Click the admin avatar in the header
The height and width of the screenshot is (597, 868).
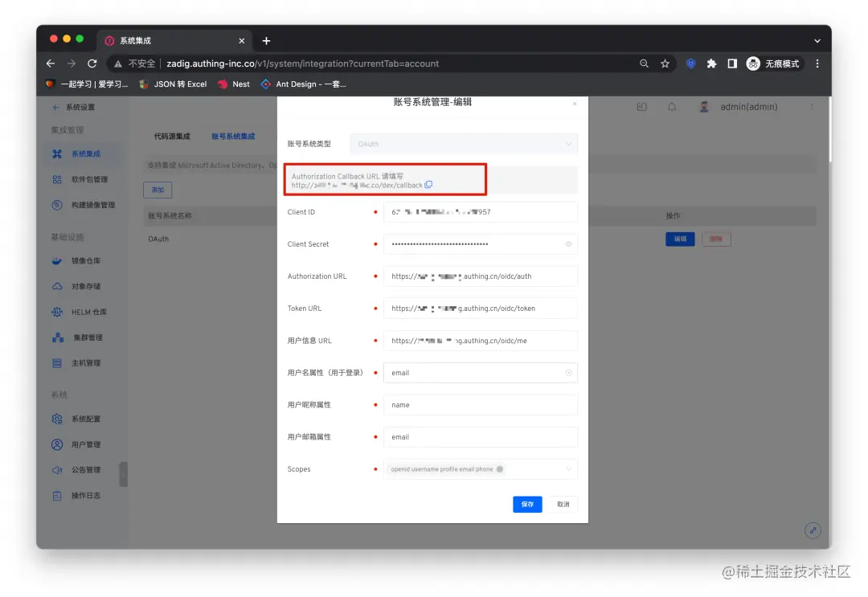coord(702,105)
